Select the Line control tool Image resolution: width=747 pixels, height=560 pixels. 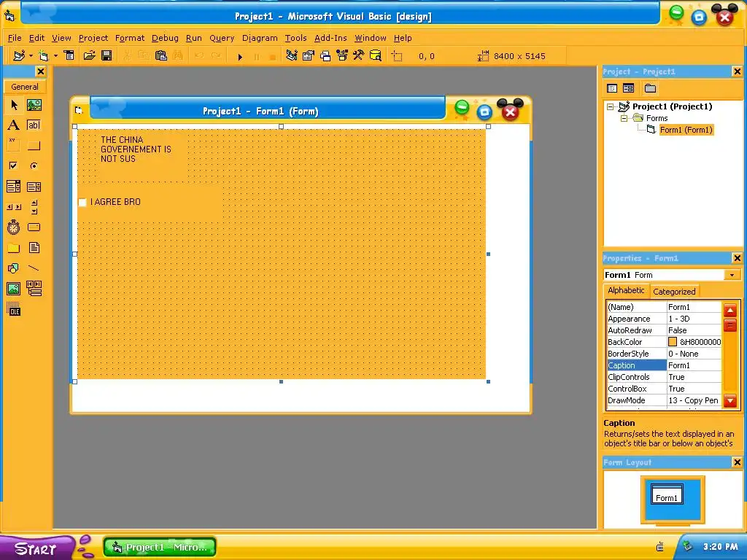coord(34,268)
